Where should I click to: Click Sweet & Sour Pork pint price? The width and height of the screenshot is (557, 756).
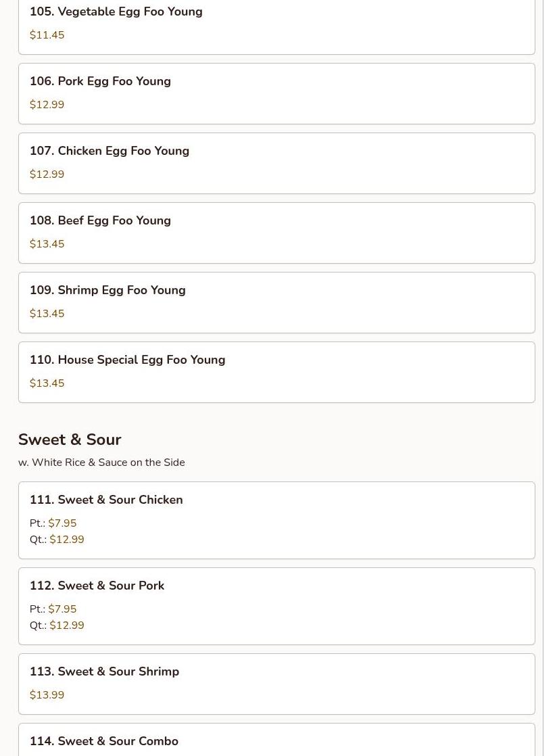[62, 609]
